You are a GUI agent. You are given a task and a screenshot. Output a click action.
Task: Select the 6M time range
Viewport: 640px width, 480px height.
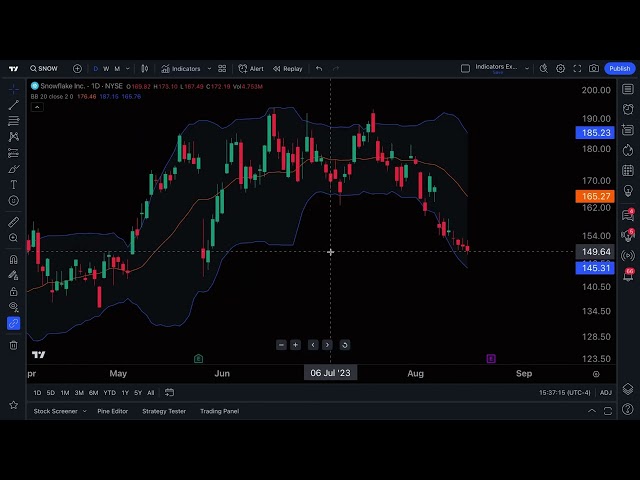[93, 393]
